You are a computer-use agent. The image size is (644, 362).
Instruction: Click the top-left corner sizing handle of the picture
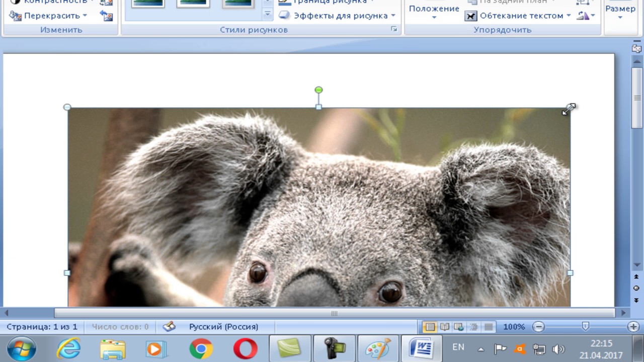[x=67, y=107]
